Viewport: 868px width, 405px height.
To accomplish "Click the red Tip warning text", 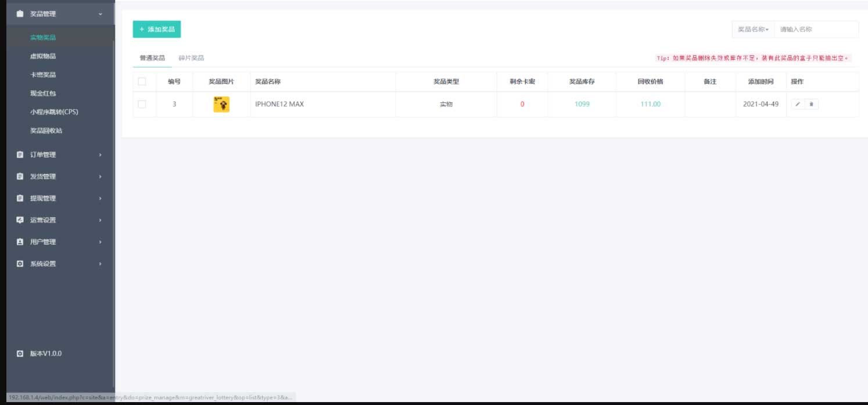I will click(x=754, y=58).
